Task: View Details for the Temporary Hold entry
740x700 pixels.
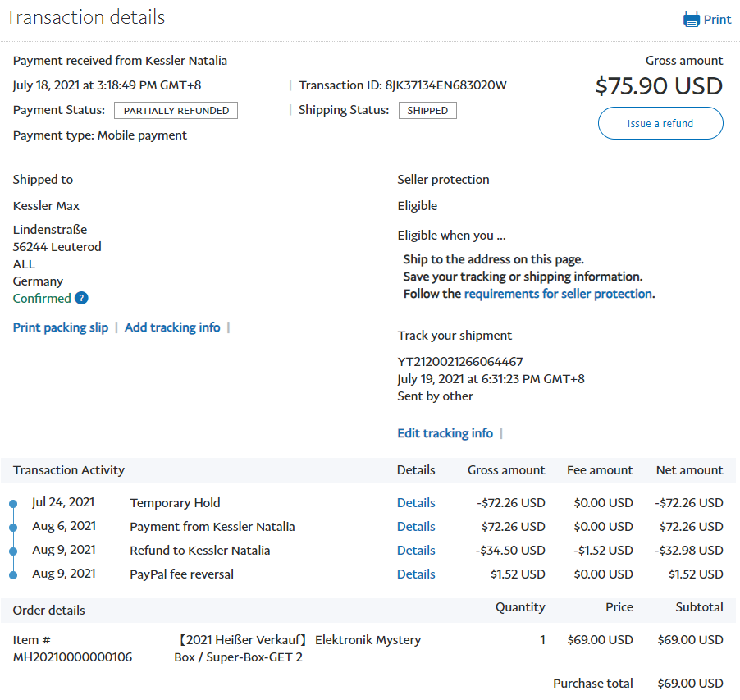Action: pyautogui.click(x=416, y=503)
